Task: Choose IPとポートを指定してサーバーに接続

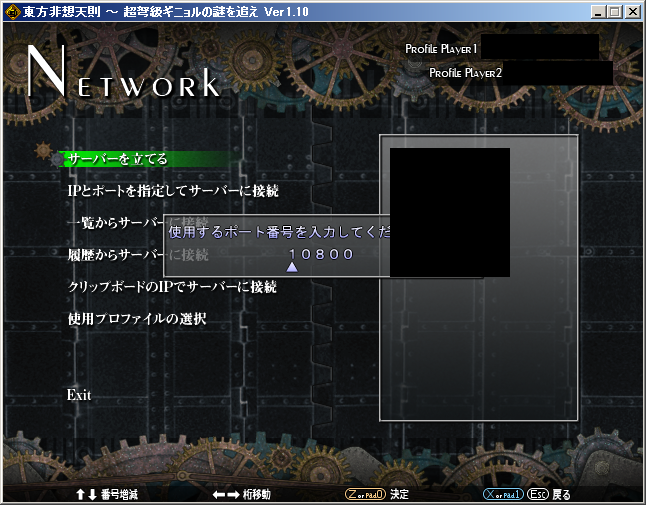Action: 173,191
